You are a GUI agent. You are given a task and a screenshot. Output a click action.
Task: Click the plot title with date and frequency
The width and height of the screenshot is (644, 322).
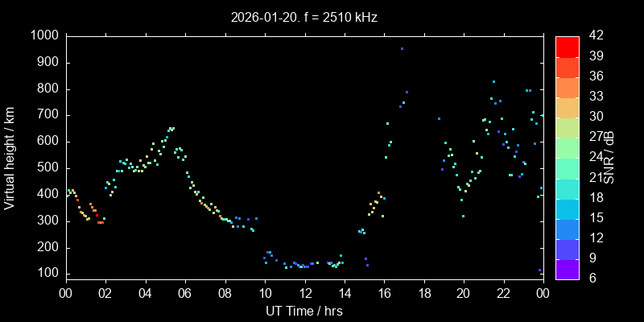pyautogui.click(x=303, y=16)
